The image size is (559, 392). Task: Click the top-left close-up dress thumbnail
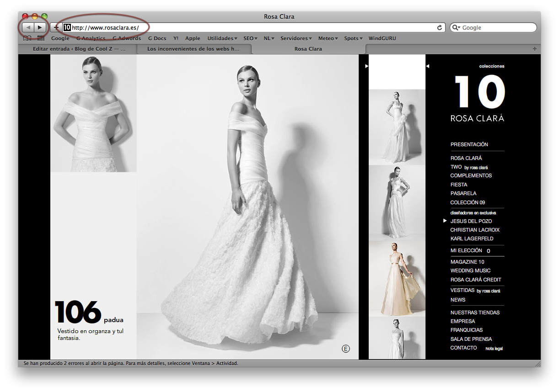coord(93,113)
